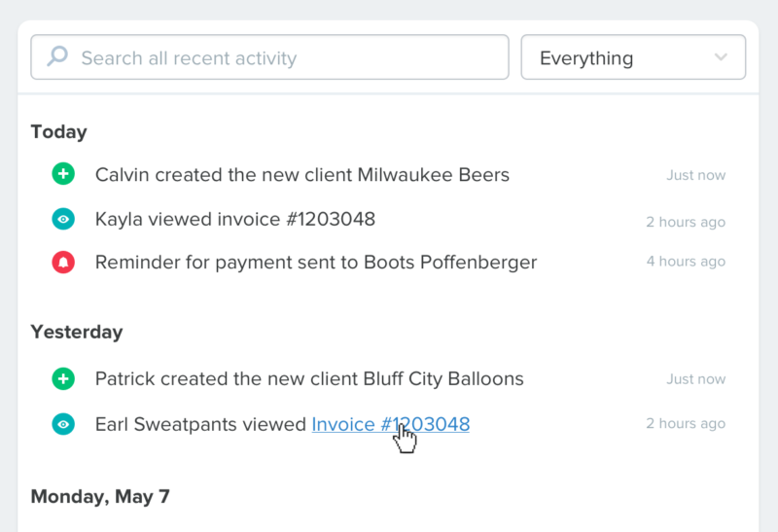The height and width of the screenshot is (532, 778).
Task: Click the Monday, May 7 heading
Action: [x=100, y=496]
